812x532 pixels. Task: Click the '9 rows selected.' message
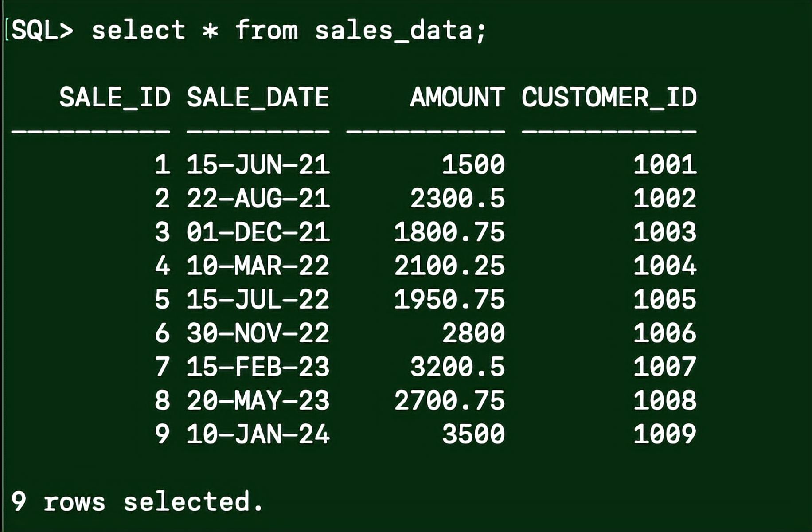click(137, 501)
